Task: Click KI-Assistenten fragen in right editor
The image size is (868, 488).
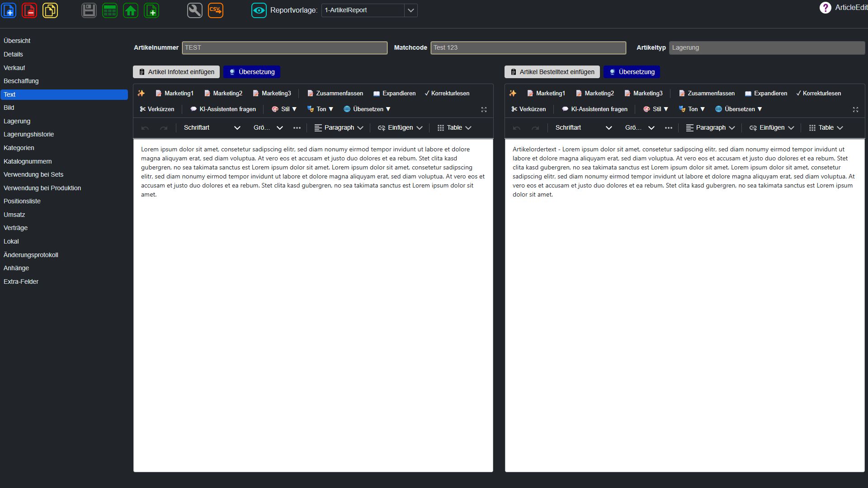Action: tap(594, 109)
